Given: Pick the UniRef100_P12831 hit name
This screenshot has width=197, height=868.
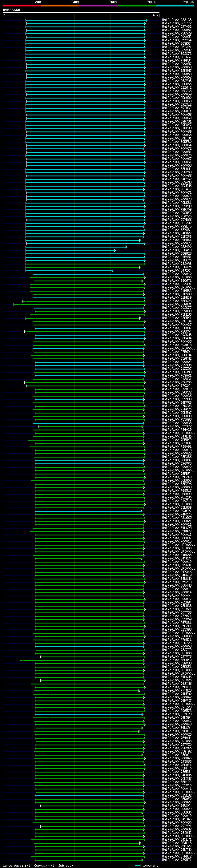Looking at the screenshot, I should tap(177, 379).
